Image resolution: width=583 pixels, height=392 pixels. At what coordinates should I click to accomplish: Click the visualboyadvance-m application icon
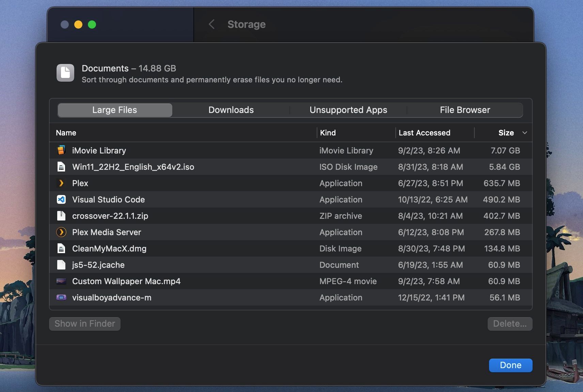pos(61,297)
